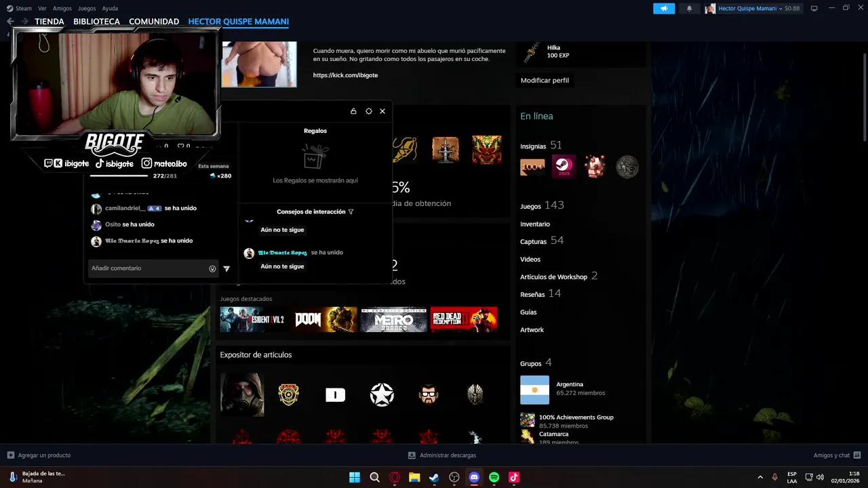Viewport: 868px width, 488px height.
Task: Open the Guías link
Action: pos(528,312)
